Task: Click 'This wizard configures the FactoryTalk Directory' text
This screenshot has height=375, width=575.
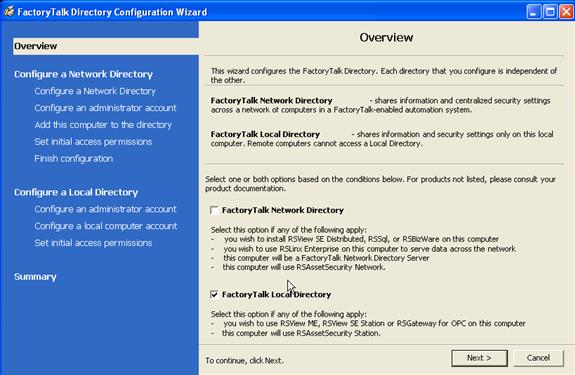Action: coord(384,76)
